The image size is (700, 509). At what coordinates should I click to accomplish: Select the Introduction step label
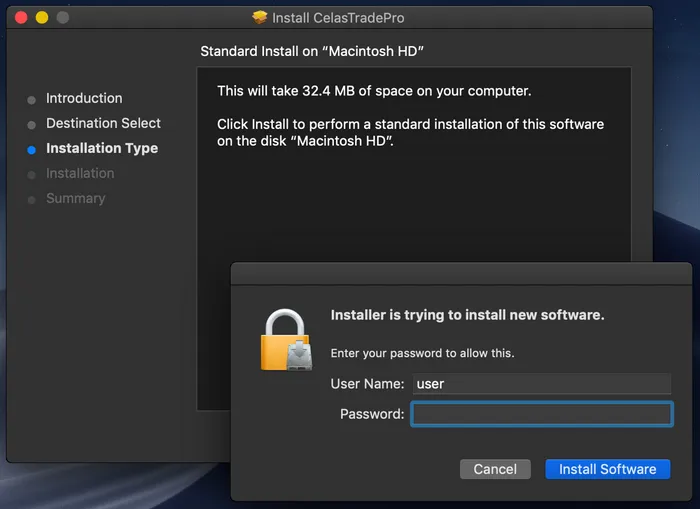(x=84, y=98)
